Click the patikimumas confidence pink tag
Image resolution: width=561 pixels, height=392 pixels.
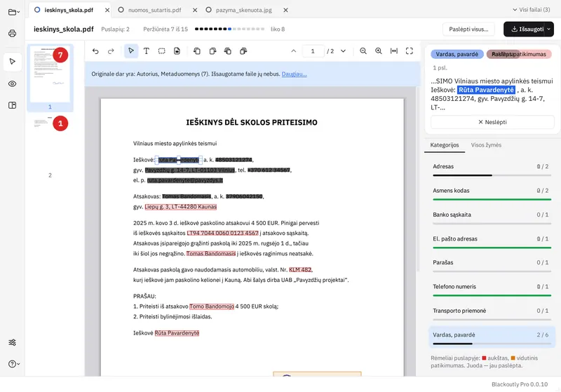519,54
